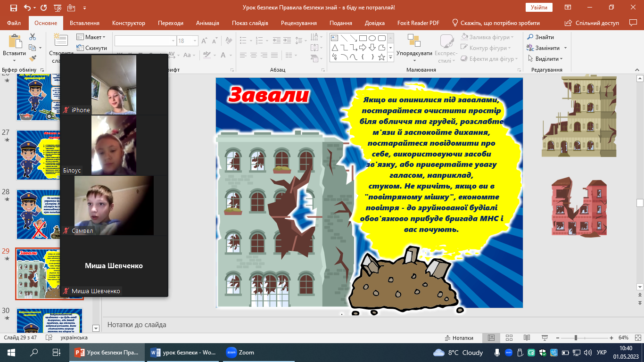Click the undo arrow icon
The width and height of the screenshot is (644, 362).
click(27, 8)
